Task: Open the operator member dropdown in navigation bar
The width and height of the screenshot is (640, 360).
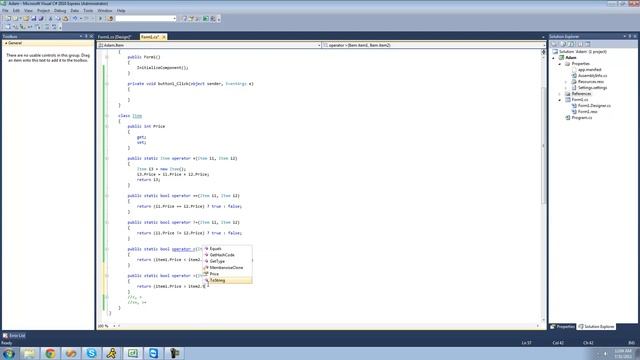Action: (433, 45)
